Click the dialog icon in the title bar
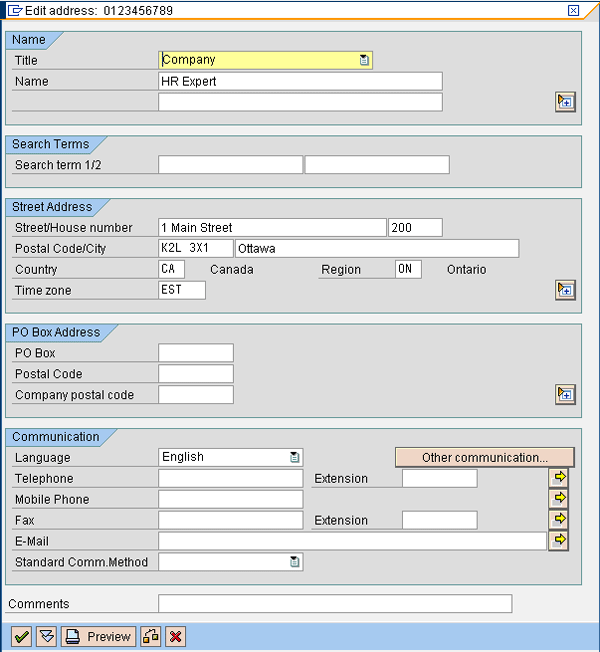The width and height of the screenshot is (600, 652). tap(15, 10)
